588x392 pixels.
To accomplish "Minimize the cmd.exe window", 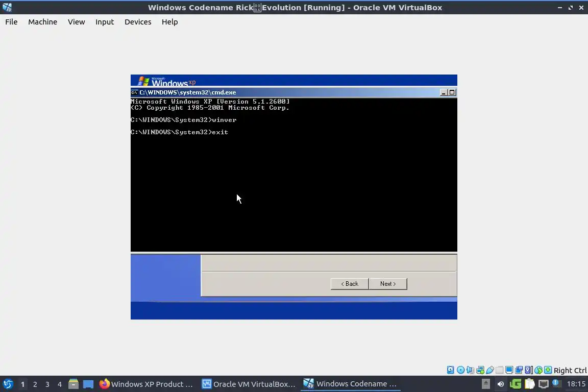I will (x=444, y=92).
